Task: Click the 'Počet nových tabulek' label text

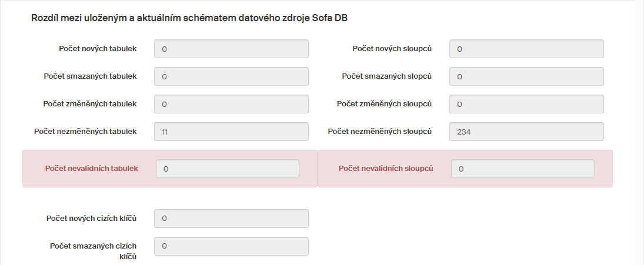Action: (98, 49)
